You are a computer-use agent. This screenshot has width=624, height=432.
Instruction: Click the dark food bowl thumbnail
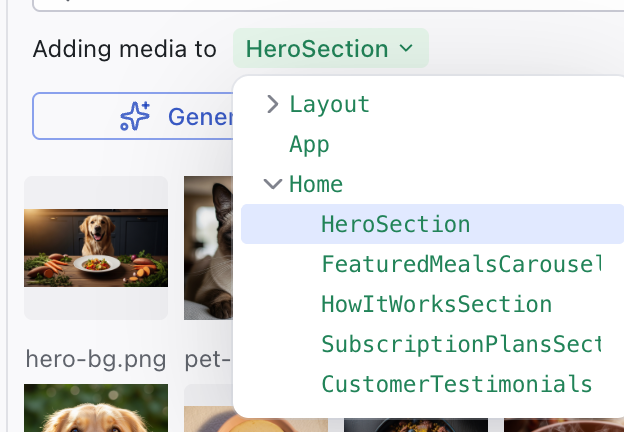click(x=416, y=424)
